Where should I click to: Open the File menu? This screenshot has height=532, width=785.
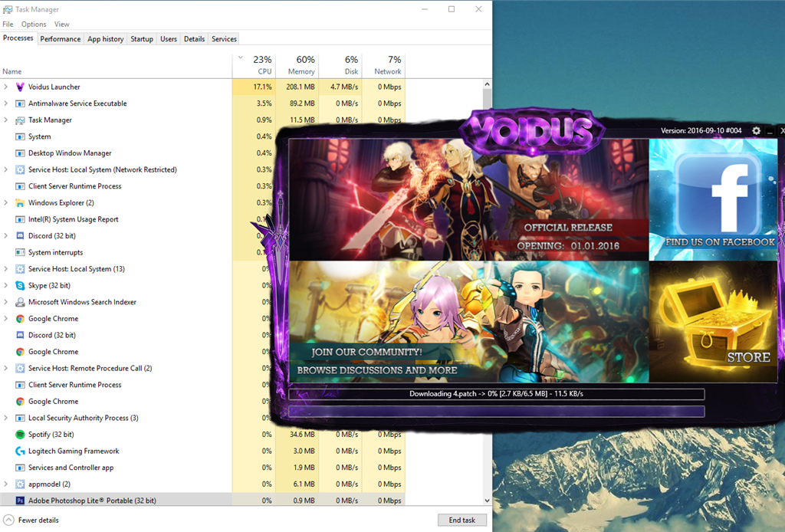tap(8, 24)
